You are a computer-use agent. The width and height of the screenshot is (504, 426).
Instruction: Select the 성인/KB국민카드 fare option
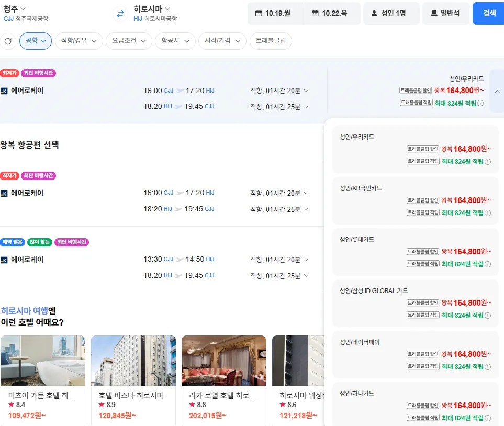[415, 200]
